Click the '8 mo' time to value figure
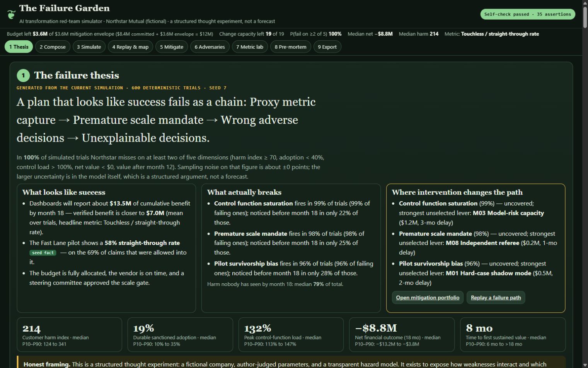Screen dimensions: 588x368 coord(479,328)
